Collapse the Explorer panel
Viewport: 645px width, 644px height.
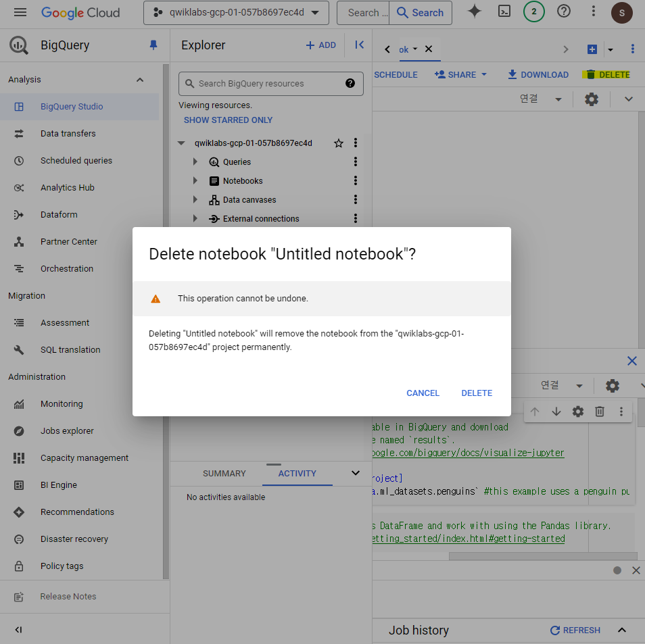coord(359,45)
